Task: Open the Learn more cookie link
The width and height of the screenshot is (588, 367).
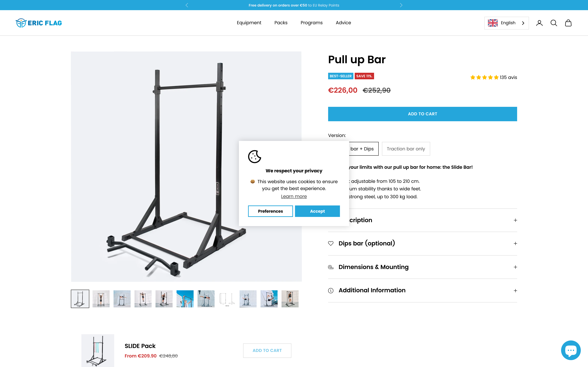Action: [294, 196]
